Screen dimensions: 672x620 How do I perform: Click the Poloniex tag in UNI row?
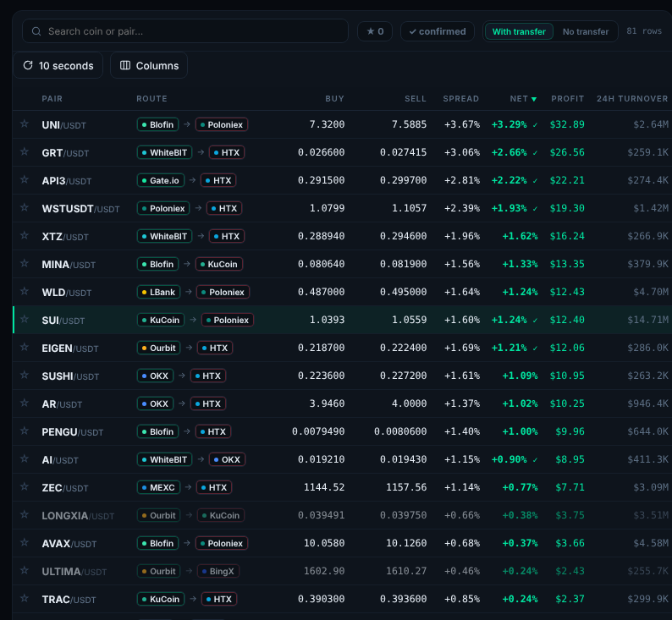[222, 124]
